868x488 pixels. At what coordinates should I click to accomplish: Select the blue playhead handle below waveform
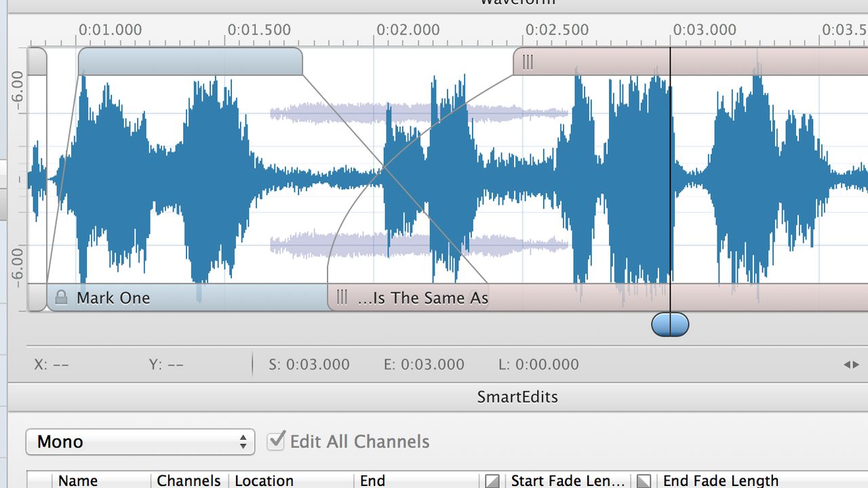click(x=670, y=325)
